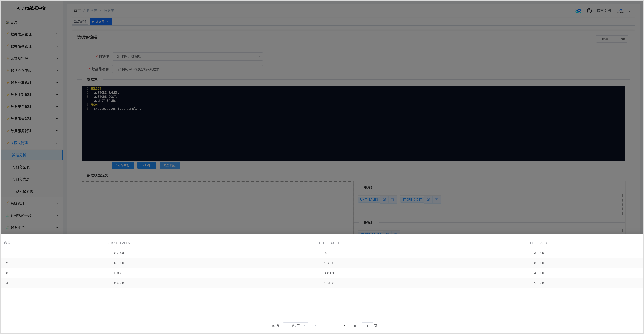
Task: Select 数据分析 submenu item
Action: [31, 155]
